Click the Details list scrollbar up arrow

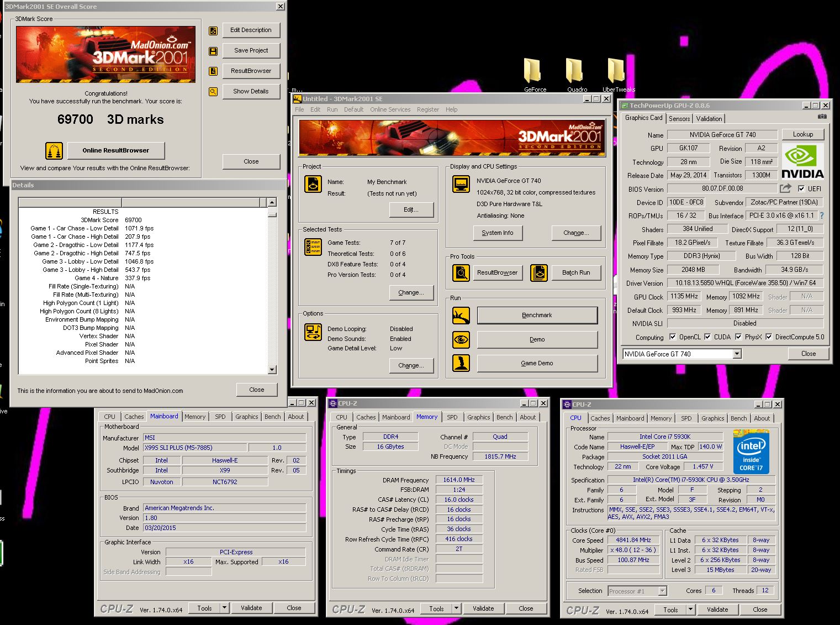point(272,202)
